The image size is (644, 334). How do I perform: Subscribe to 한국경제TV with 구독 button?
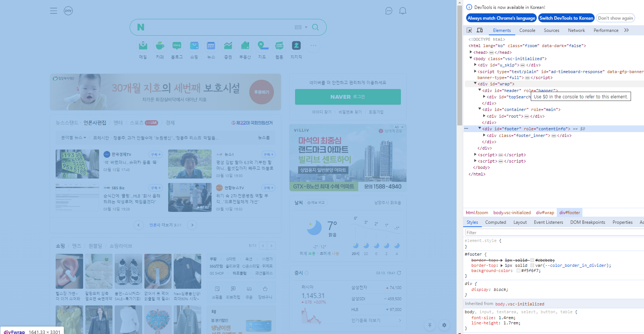[155, 154]
